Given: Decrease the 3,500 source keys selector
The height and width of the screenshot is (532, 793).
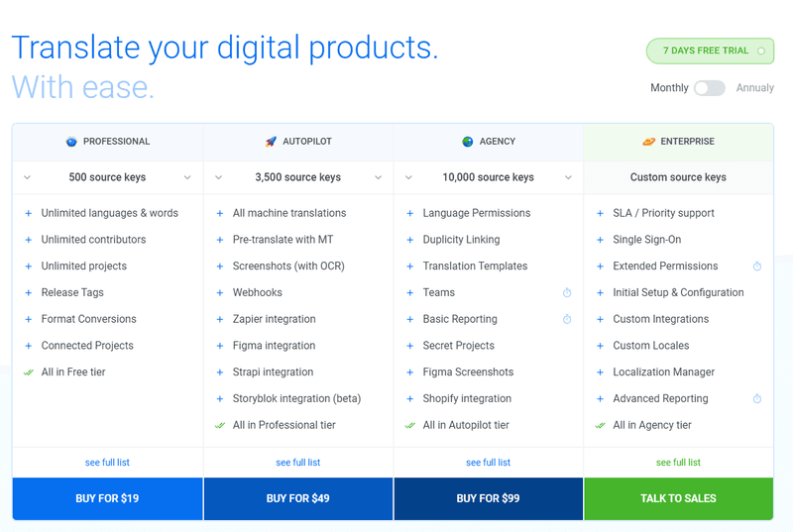Looking at the screenshot, I should (x=218, y=177).
